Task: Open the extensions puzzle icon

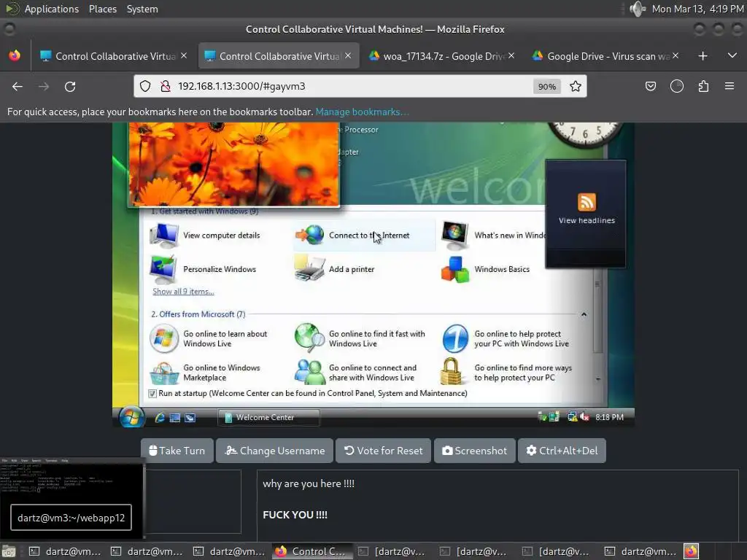Action: coord(704,86)
